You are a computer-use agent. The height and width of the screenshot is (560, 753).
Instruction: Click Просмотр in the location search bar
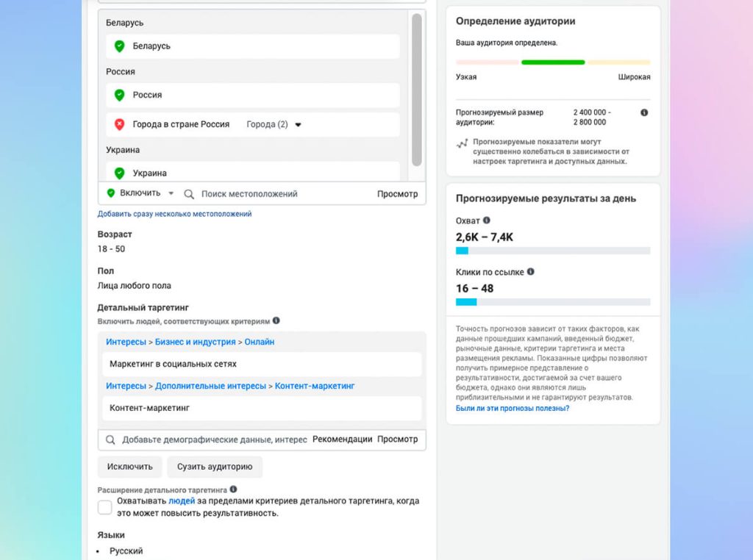point(397,194)
